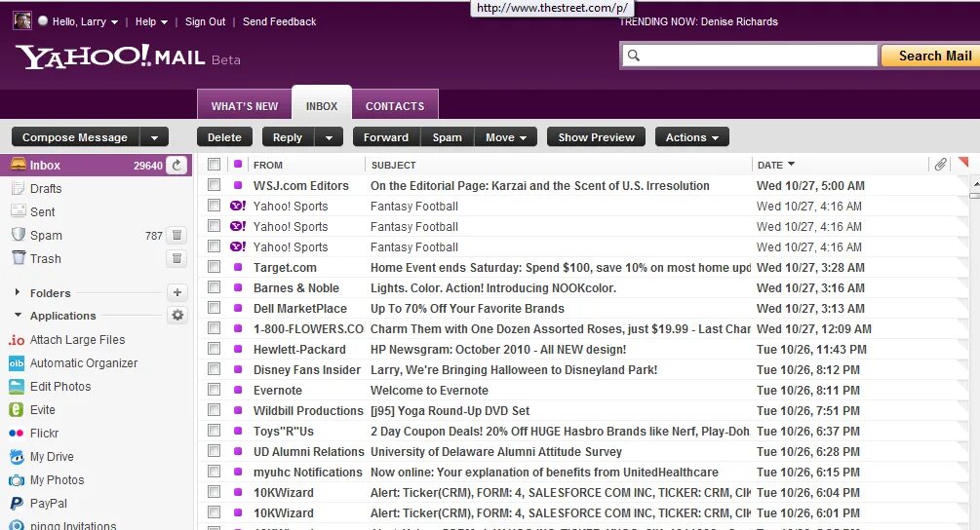Add new folder with plus icon
The width and height of the screenshot is (980, 530).
(176, 292)
